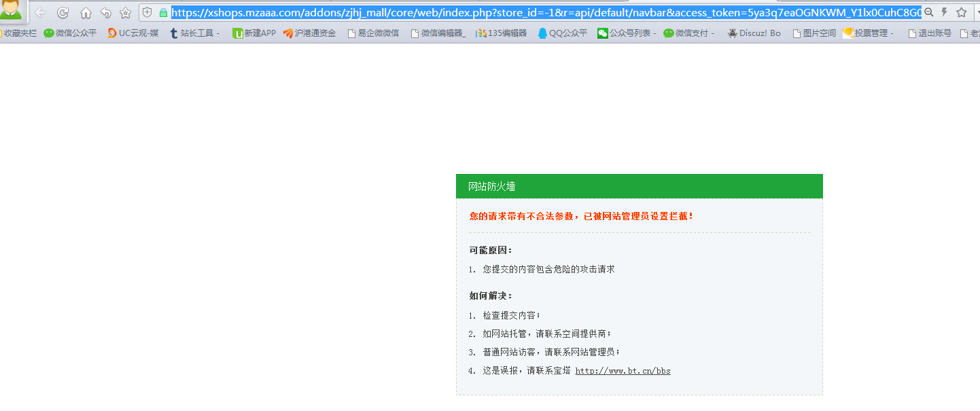Open the 微信编辑器_ bookmark
The width and height of the screenshot is (980, 411).
(x=438, y=33)
